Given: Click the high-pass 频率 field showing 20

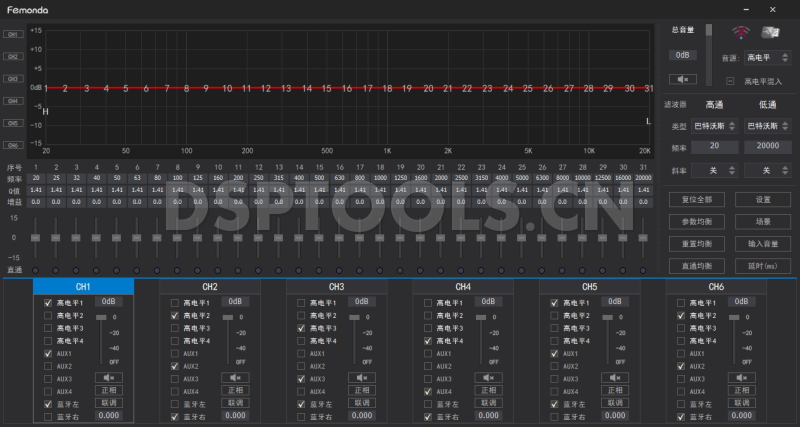Looking at the screenshot, I should [715, 147].
